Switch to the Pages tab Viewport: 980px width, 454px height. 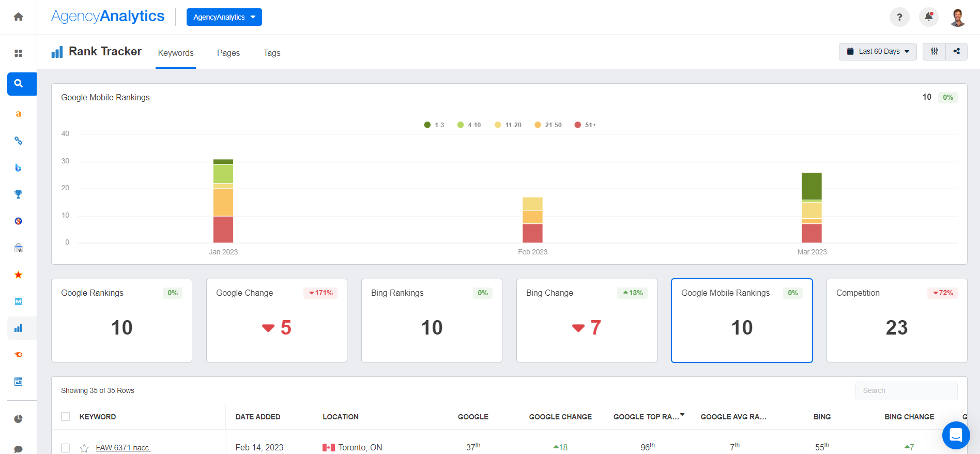(x=228, y=53)
